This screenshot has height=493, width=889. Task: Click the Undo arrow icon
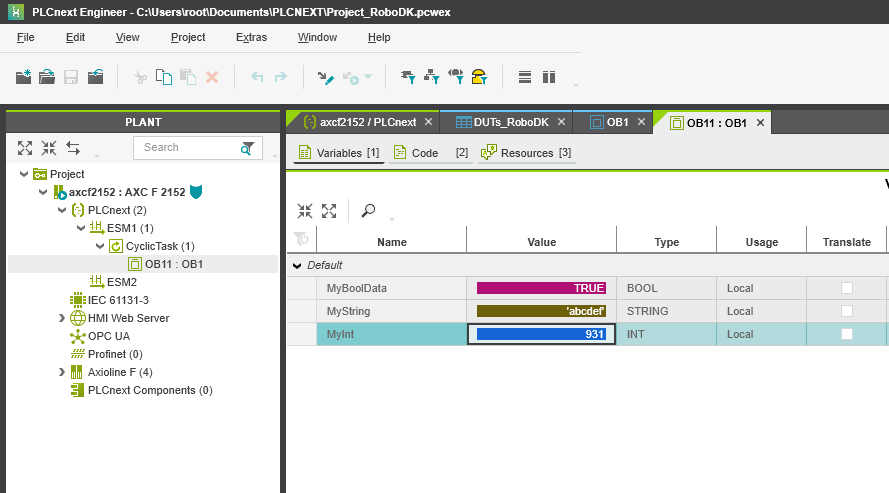257,77
